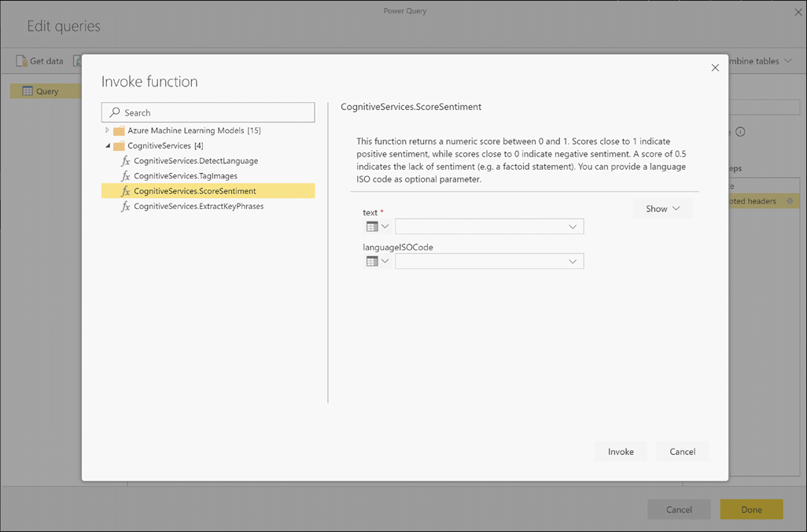The image size is (807, 532).
Task: Open the languageISOCode value combo box
Action: tap(489, 261)
